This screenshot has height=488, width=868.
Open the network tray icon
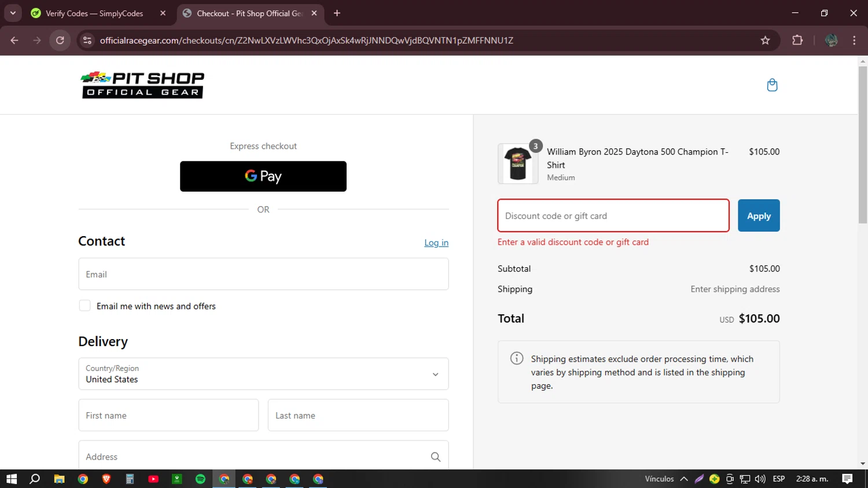coord(745,479)
